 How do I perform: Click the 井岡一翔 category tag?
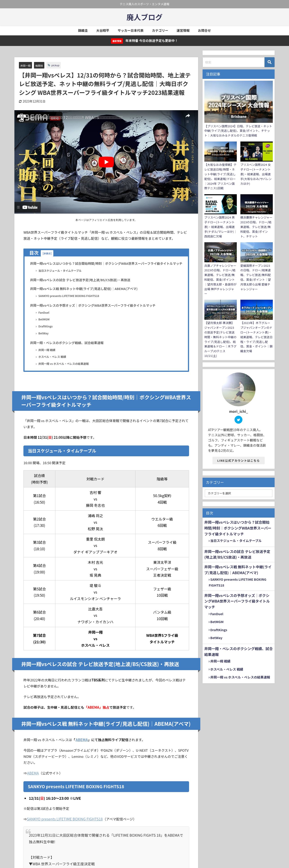(25, 65)
